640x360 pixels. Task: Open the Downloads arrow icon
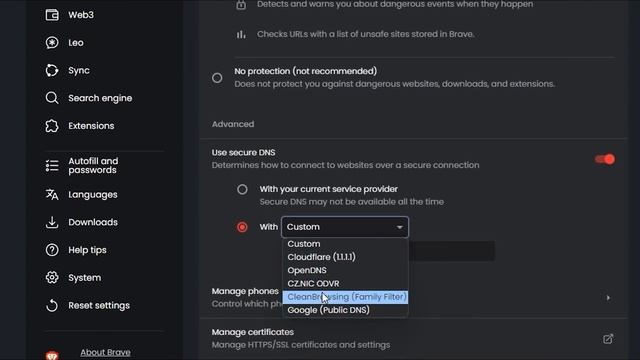click(52, 222)
